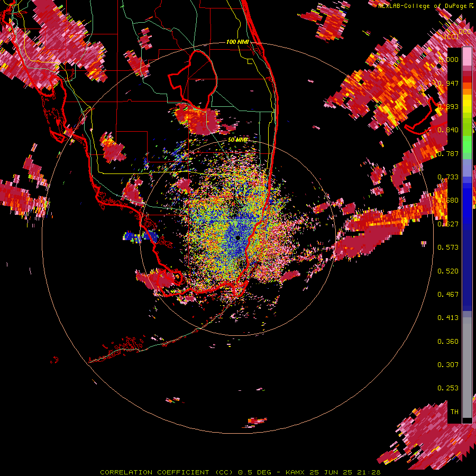Click the 0.253 value on the color scale

point(448,388)
